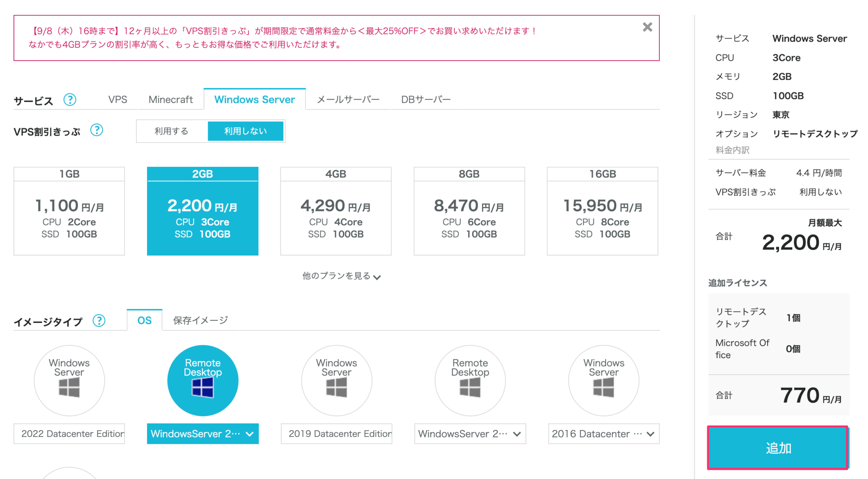The width and height of the screenshot is (868, 479).
Task: Close the pink discount notice banner
Action: point(647,27)
